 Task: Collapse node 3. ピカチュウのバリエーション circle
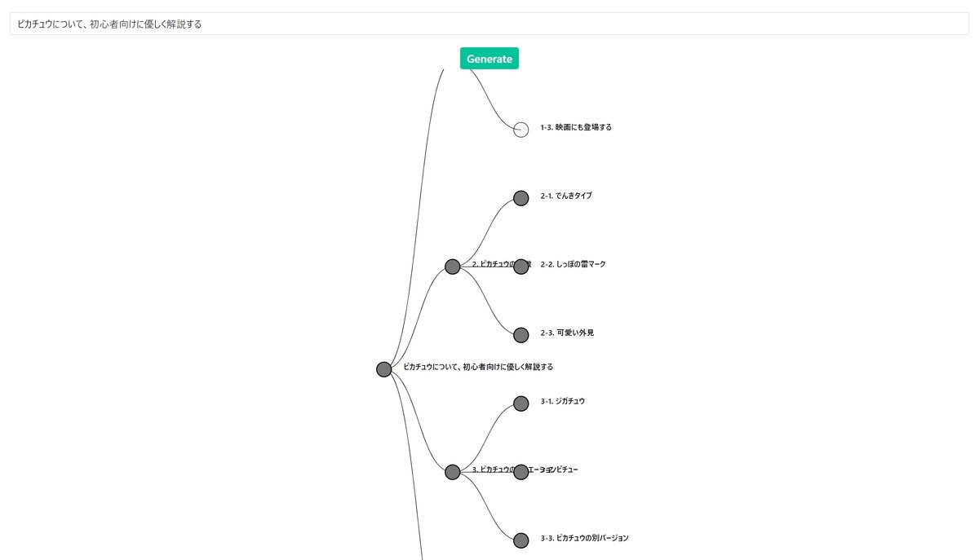coord(453,471)
